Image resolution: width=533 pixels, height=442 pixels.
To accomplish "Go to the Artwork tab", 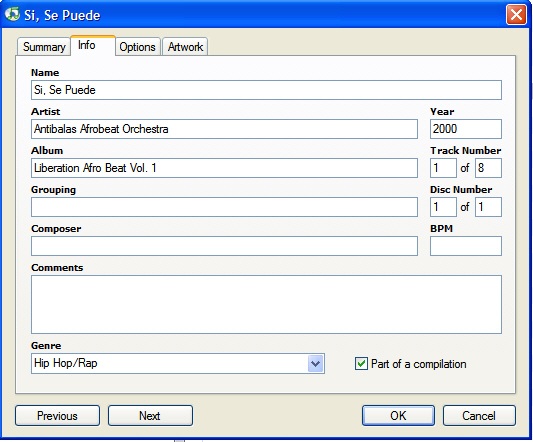I will coord(185,47).
